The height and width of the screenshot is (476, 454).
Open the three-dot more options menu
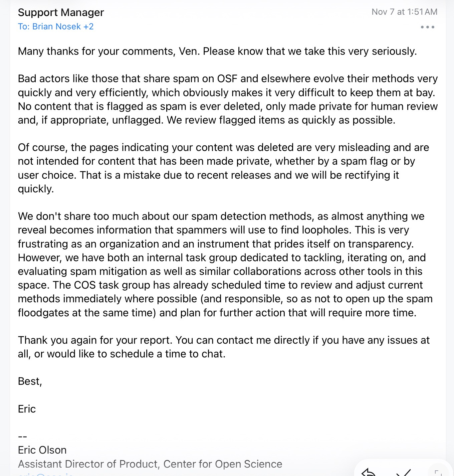click(427, 27)
